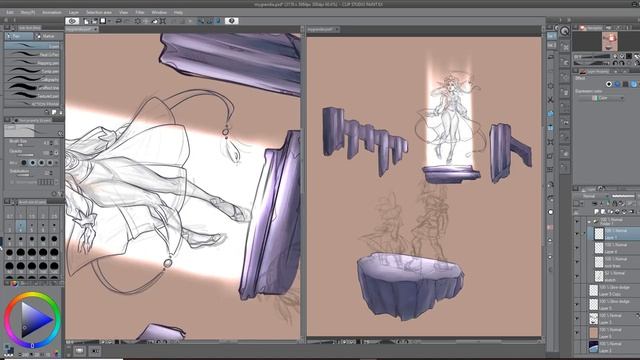Click the Help question mark icon in command bar
The height and width of the screenshot is (360, 640).
pos(231,21)
